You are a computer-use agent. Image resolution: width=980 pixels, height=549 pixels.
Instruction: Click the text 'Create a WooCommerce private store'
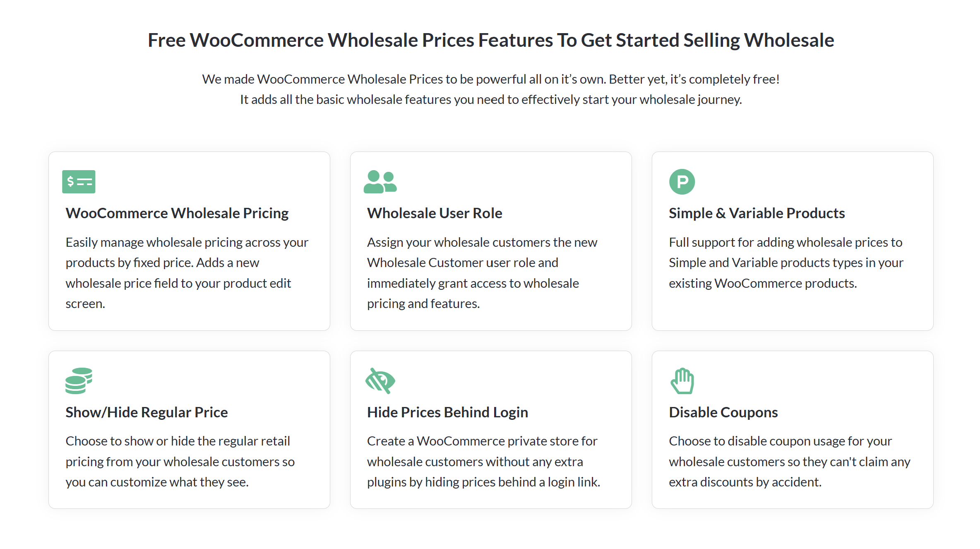pos(483,462)
